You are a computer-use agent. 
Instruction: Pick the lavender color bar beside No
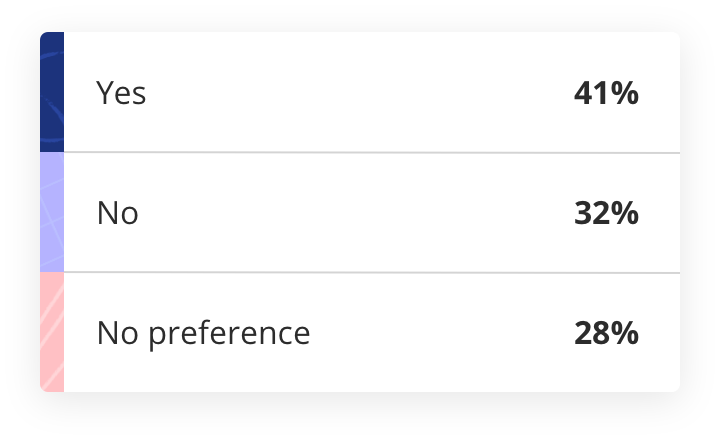click(52, 212)
